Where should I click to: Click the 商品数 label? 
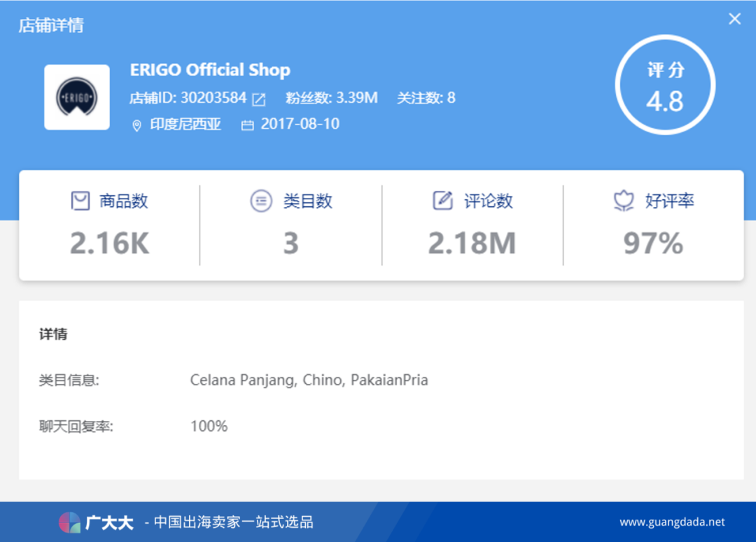click(123, 201)
